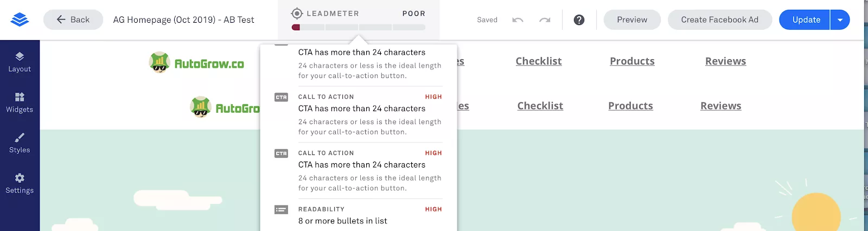Click the Readability list icon
Image resolution: width=868 pixels, height=231 pixels.
(281, 209)
